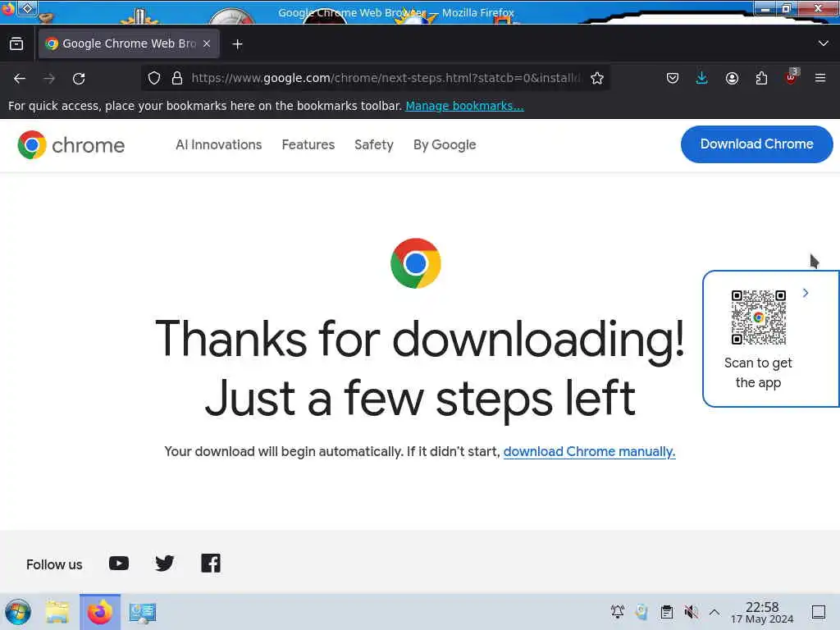Open Safety menu item
840x630 pixels.
tap(374, 144)
